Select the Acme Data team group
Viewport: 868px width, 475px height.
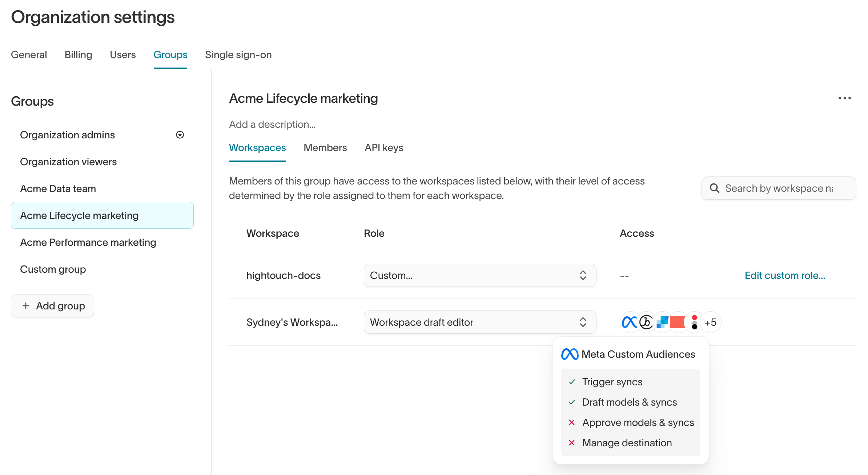click(102, 188)
